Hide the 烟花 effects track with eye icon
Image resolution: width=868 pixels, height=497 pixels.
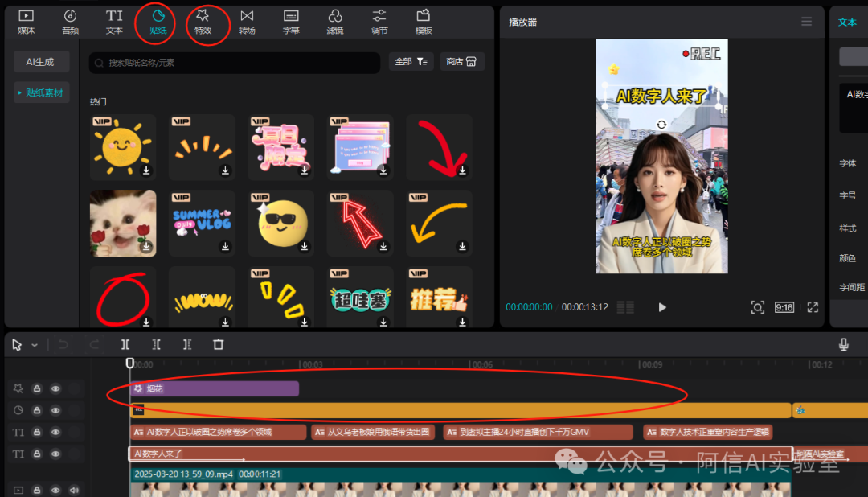click(x=55, y=388)
